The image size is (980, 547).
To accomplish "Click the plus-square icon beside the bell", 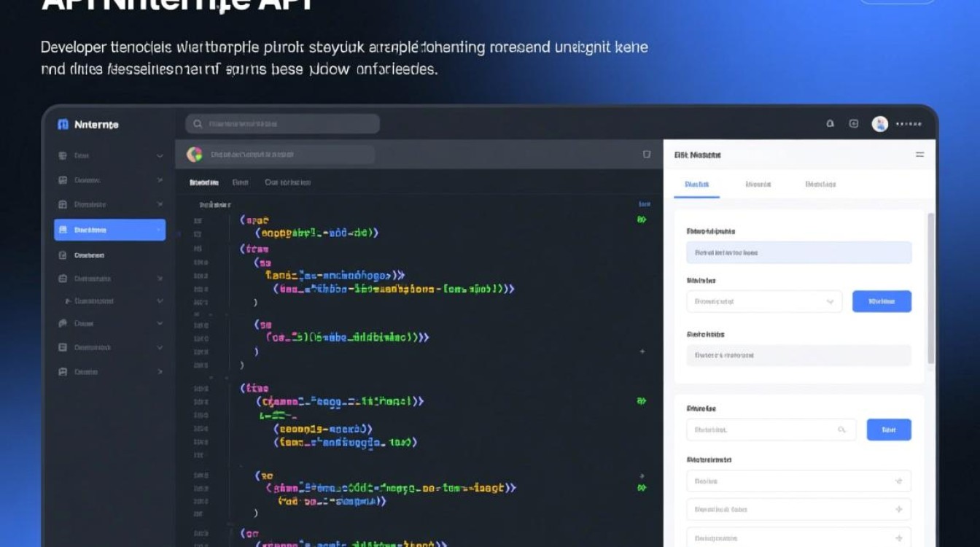I will 854,124.
